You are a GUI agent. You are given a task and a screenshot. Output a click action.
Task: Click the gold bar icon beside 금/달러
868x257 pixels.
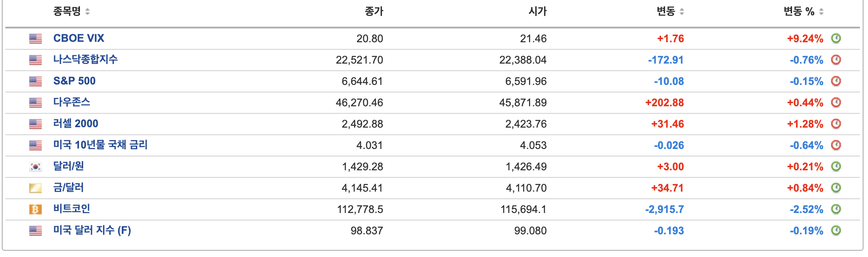[35, 187]
